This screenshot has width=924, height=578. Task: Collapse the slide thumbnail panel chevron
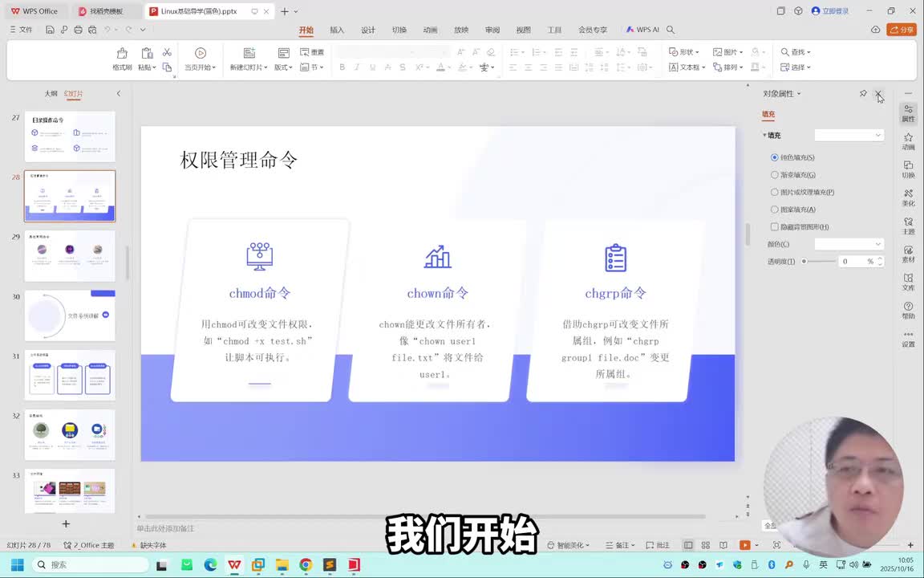pos(119,93)
